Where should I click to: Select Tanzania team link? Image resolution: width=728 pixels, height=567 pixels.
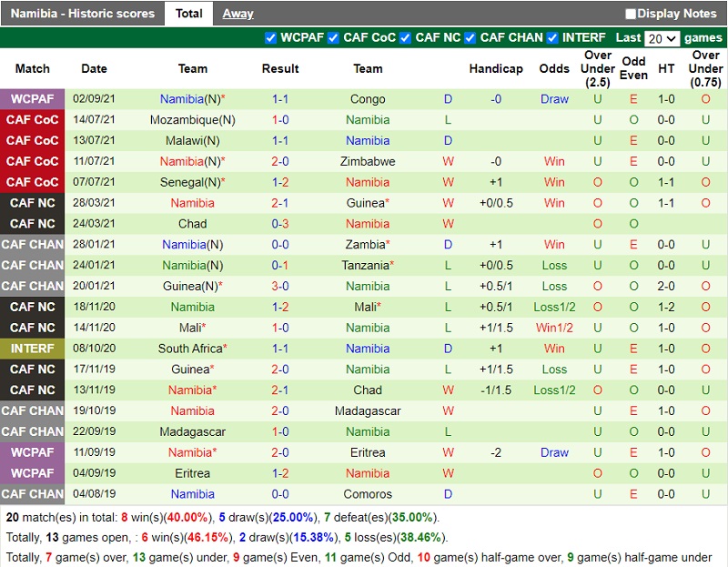tap(368, 265)
